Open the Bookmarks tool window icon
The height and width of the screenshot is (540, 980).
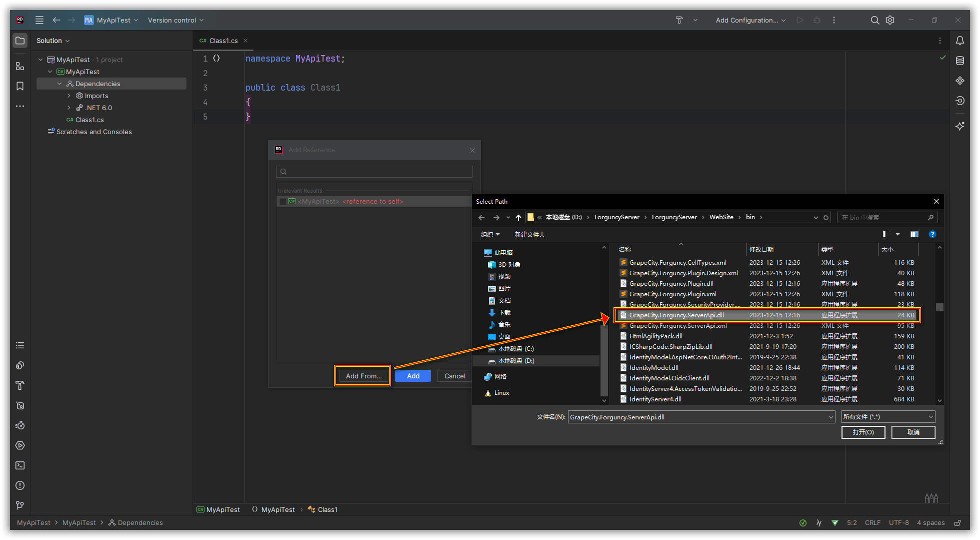tap(20, 86)
